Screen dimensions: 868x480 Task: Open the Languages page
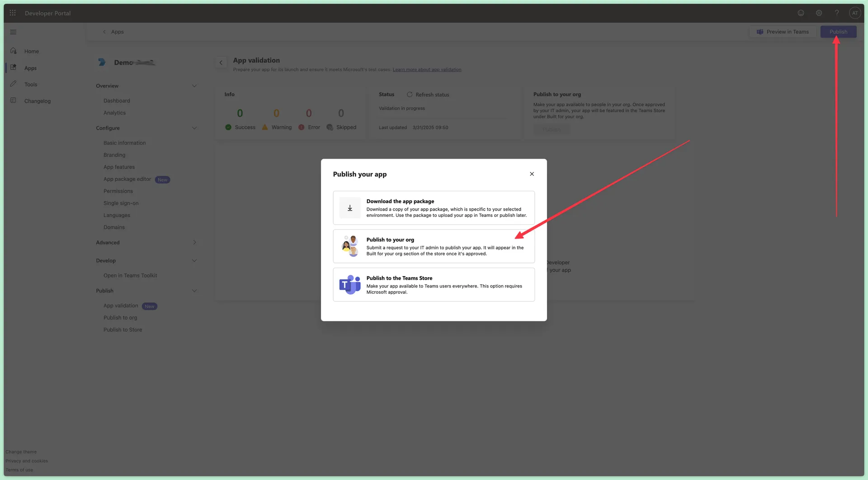pos(117,215)
